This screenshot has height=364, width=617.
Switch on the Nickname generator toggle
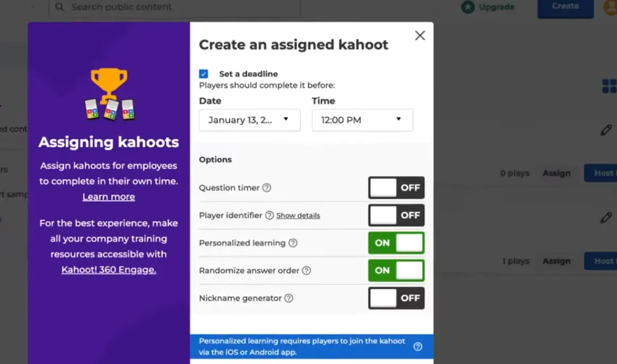point(396,298)
